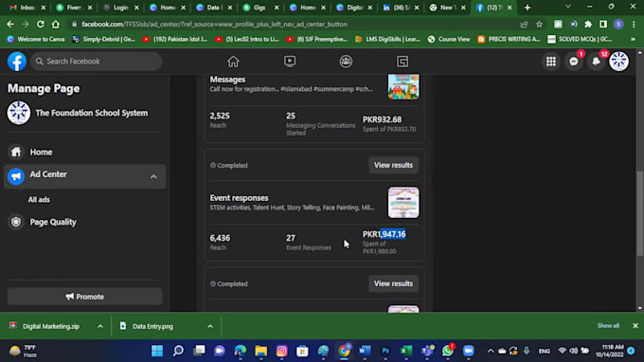The width and height of the screenshot is (644, 362).
Task: Close the downloads bar
Action: point(635,325)
